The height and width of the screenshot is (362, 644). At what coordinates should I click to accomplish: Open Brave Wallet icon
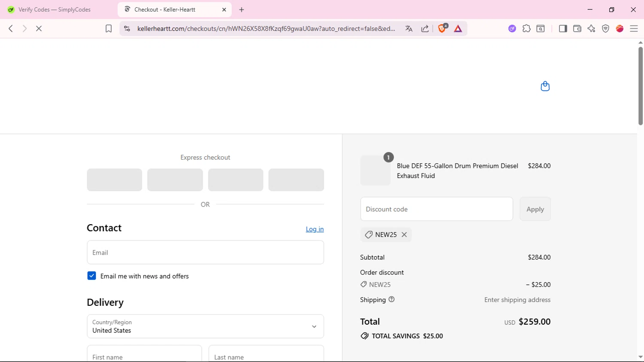pyautogui.click(x=577, y=29)
